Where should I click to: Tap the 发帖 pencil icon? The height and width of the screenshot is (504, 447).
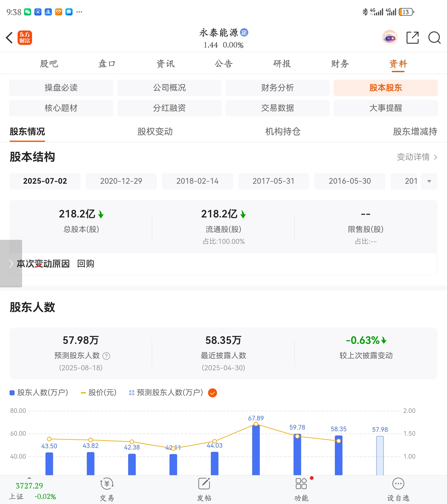204,484
